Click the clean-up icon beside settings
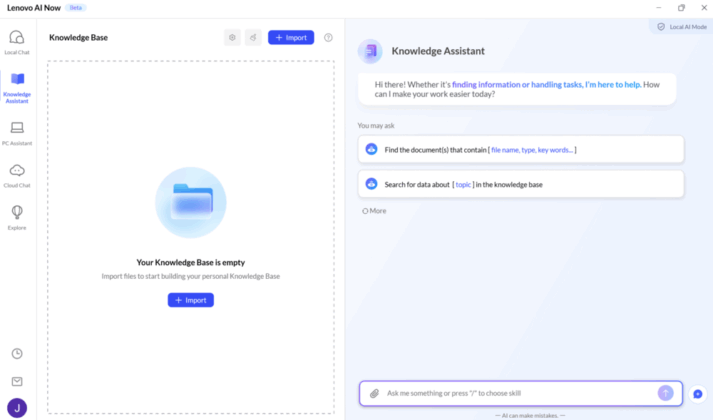713x420 pixels. coord(253,38)
